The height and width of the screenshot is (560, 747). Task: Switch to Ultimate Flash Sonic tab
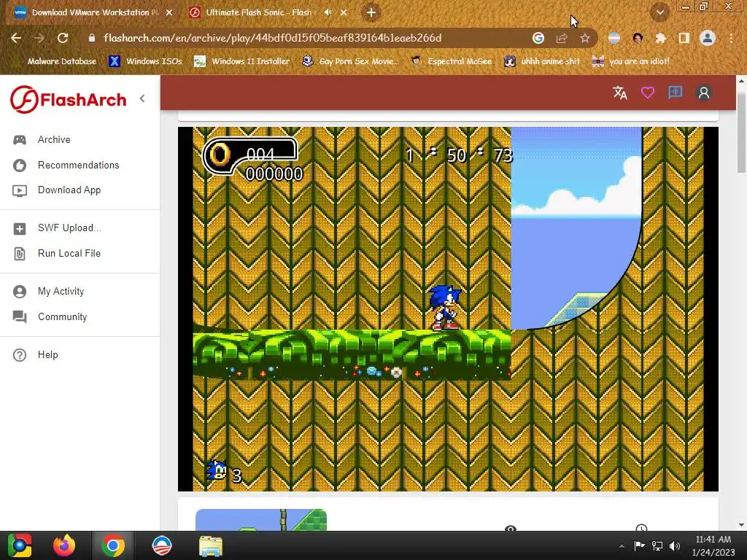click(x=258, y=12)
